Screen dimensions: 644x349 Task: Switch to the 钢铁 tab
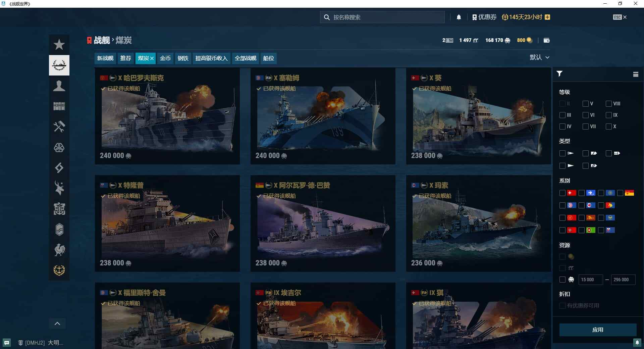(183, 58)
